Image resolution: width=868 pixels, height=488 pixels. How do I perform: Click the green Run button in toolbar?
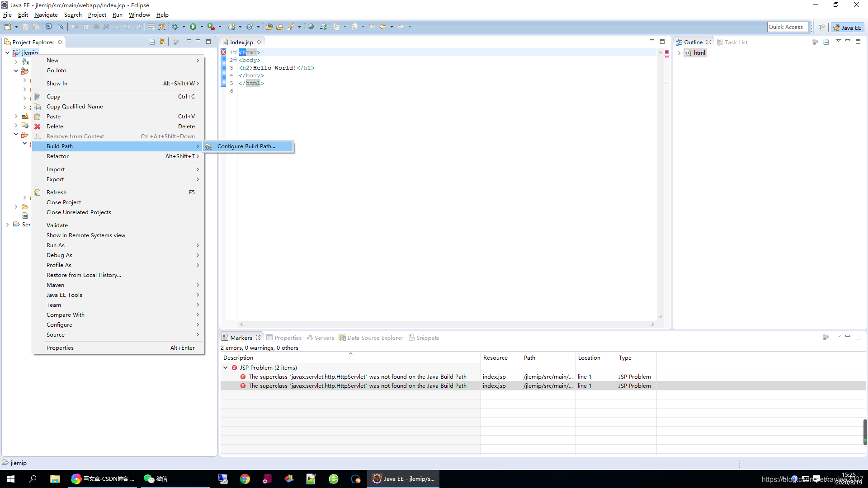193,27
